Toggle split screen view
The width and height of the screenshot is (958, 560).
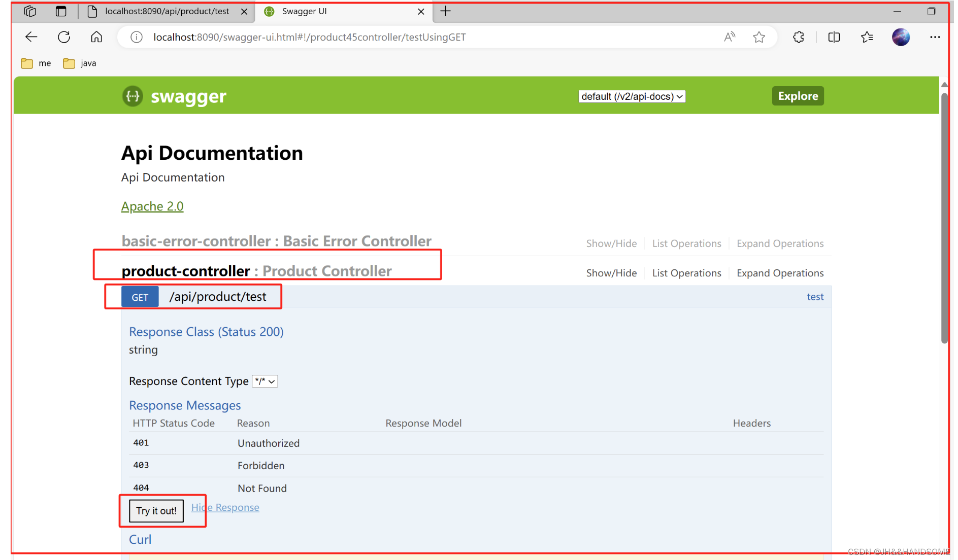coord(834,37)
